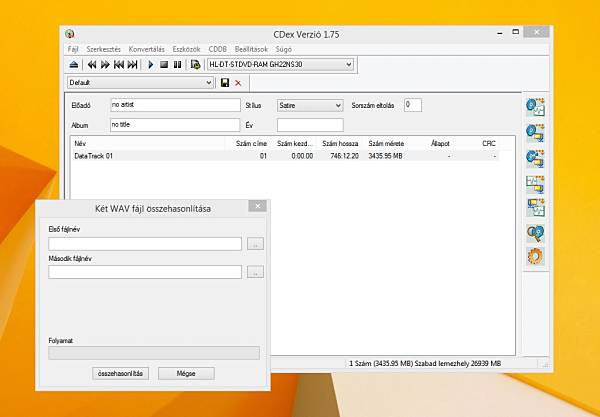
Task: Click the 3435.95 MB size cell
Action: tap(385, 156)
